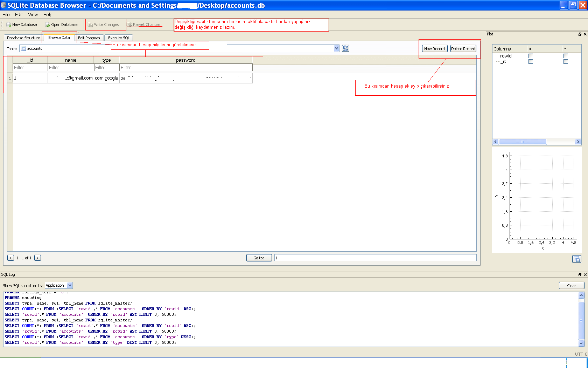Click the save plot icon below graph
This screenshot has width=588, height=368.
tap(576, 259)
